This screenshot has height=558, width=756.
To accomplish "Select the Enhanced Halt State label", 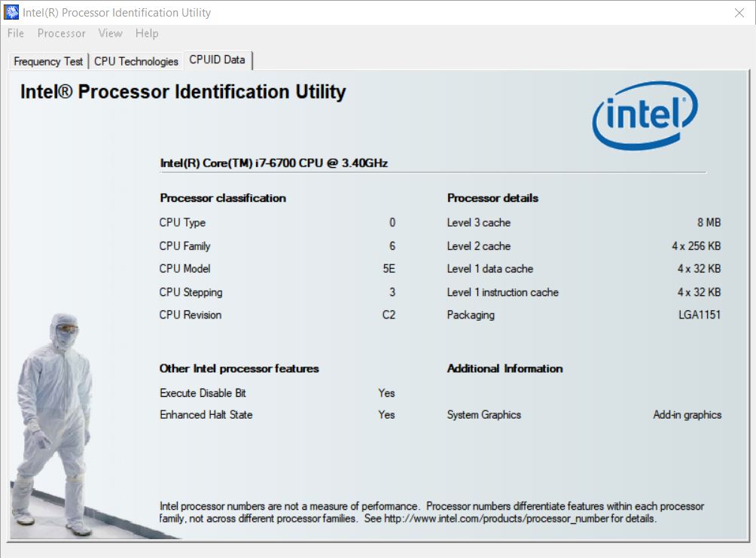I will pyautogui.click(x=206, y=415).
